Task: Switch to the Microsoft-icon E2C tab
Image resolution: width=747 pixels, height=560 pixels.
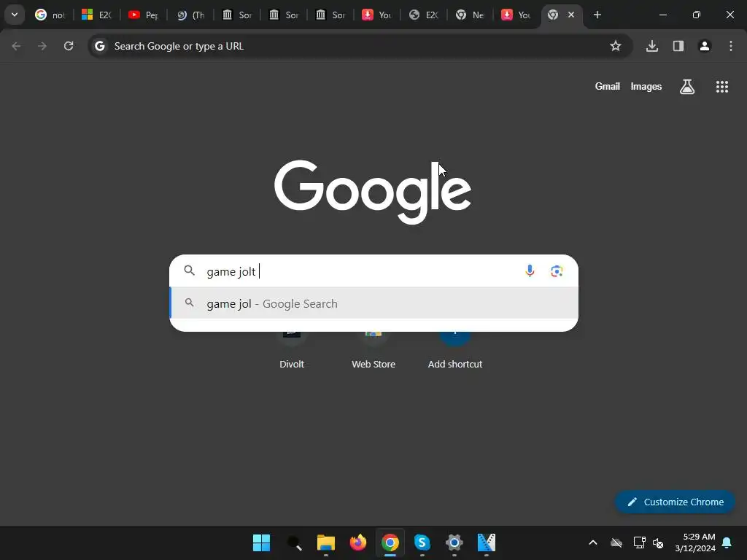Action: coord(96,15)
